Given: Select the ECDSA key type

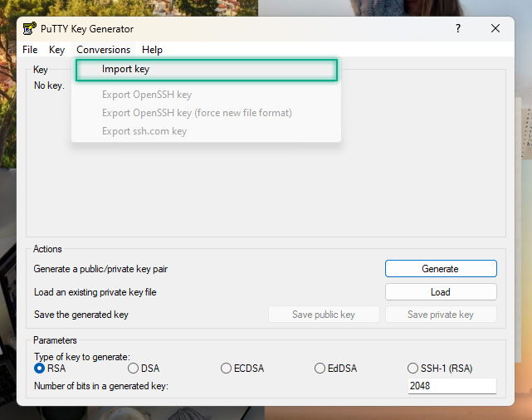Looking at the screenshot, I should [242, 368].
